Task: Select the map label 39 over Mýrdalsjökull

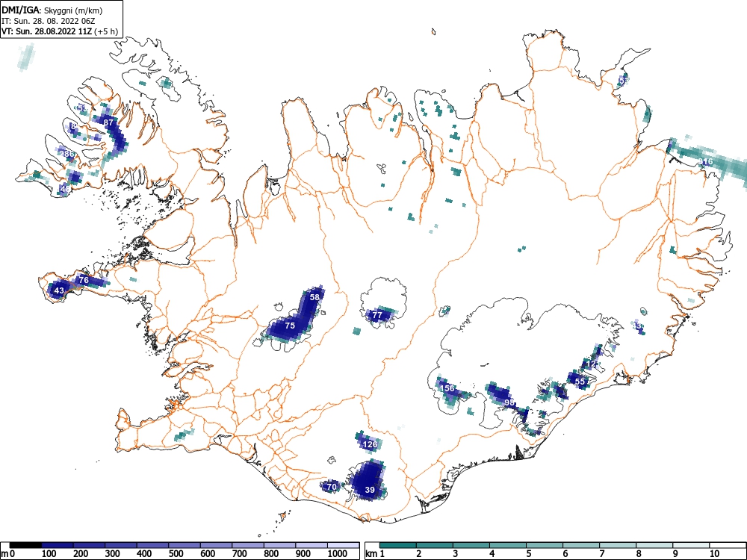Action: (370, 490)
